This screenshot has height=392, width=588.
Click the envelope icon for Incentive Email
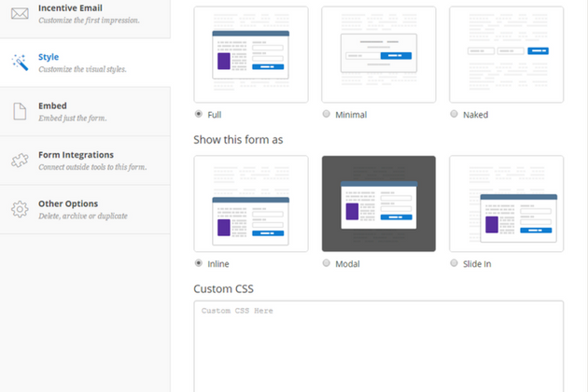point(20,14)
